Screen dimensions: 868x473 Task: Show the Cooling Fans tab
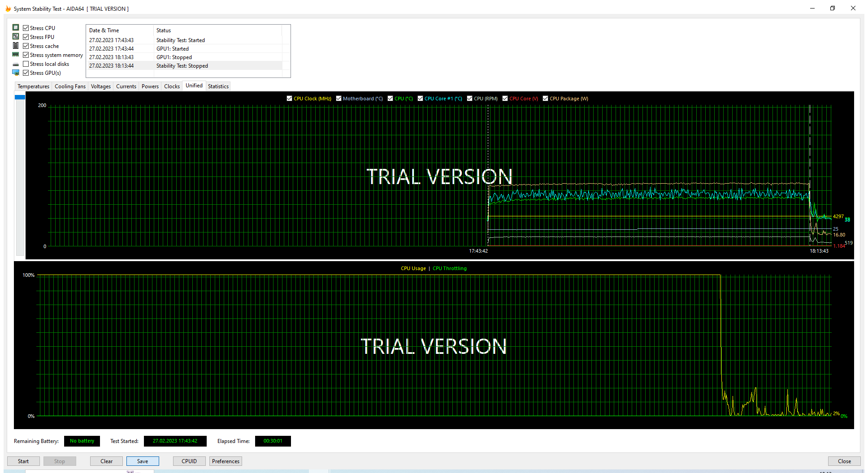[x=70, y=86]
